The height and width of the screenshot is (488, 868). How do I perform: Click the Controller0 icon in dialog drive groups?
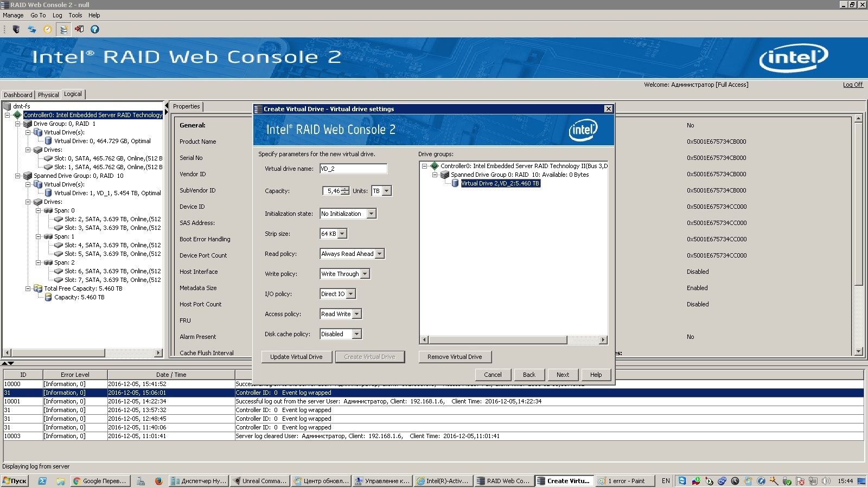point(435,166)
